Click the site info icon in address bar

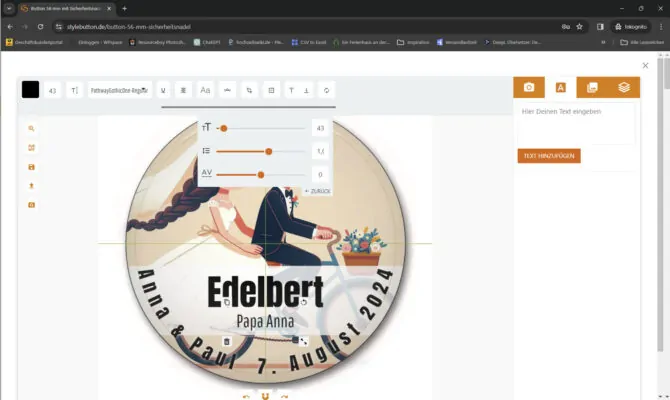pyautogui.click(x=59, y=27)
